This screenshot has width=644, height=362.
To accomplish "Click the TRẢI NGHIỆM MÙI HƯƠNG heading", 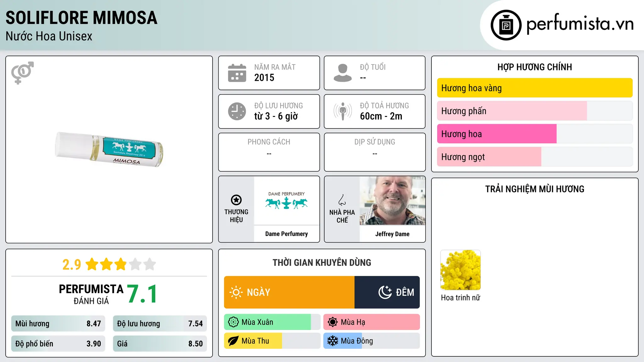I will tap(535, 189).
